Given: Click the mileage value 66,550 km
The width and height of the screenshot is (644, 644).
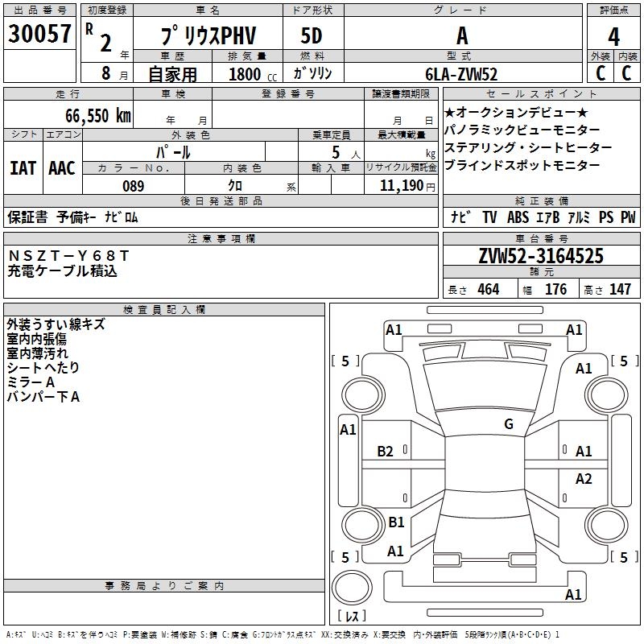Looking at the screenshot, I should [98, 115].
